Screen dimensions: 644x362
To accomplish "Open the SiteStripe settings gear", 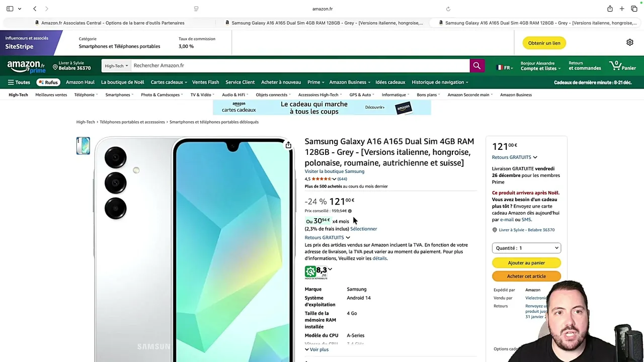I will [x=629, y=42].
